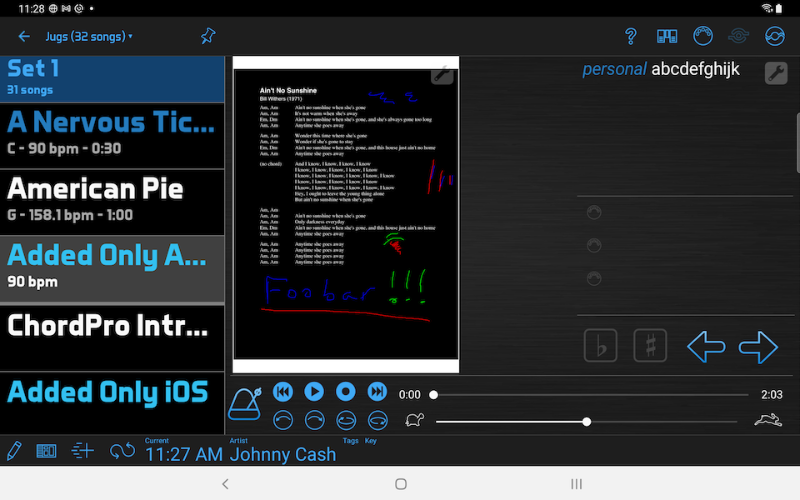
Task: Transpose up with the sharp button
Action: click(651, 346)
